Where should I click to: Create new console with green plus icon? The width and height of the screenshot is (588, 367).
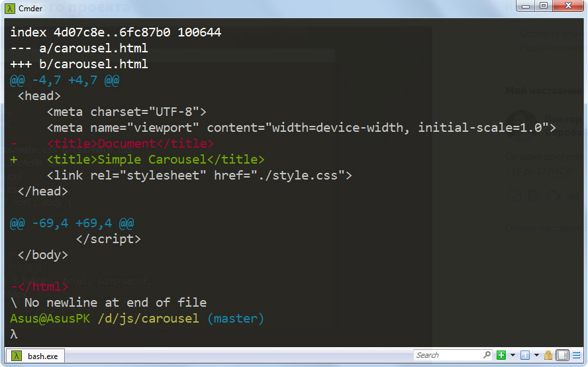[501, 355]
